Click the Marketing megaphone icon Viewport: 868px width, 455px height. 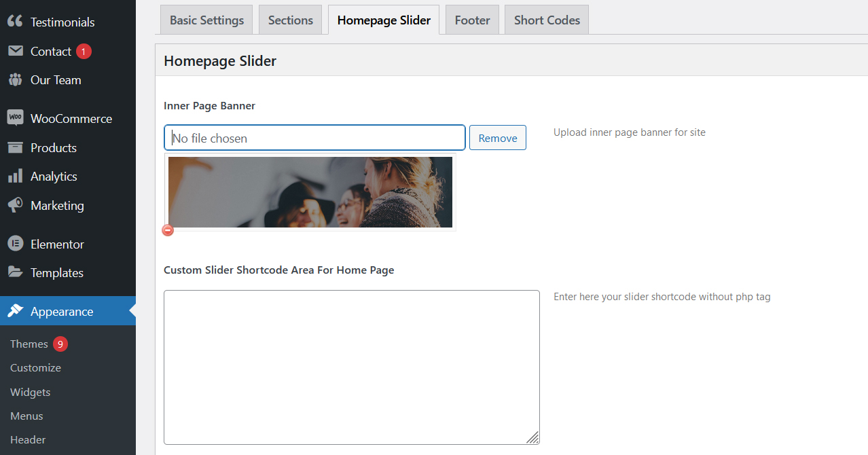15,204
